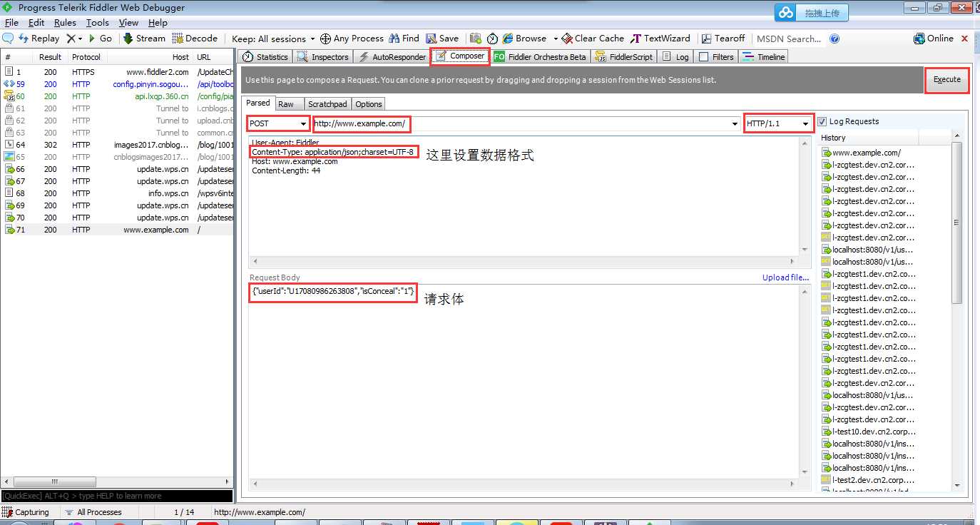Close the toolbar with the red X
Screen dimensions: 980x525
[965, 39]
